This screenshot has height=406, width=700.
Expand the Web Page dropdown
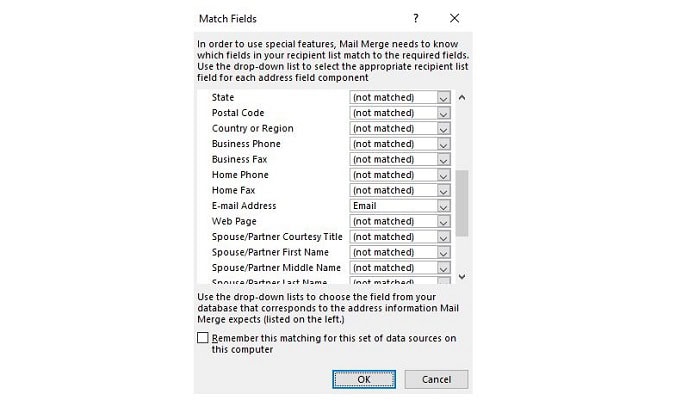[444, 222]
